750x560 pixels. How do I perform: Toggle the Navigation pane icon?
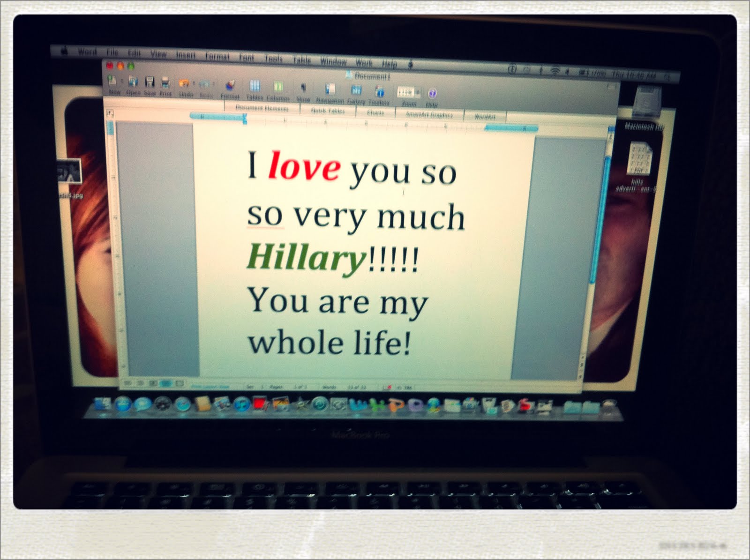coord(330,89)
